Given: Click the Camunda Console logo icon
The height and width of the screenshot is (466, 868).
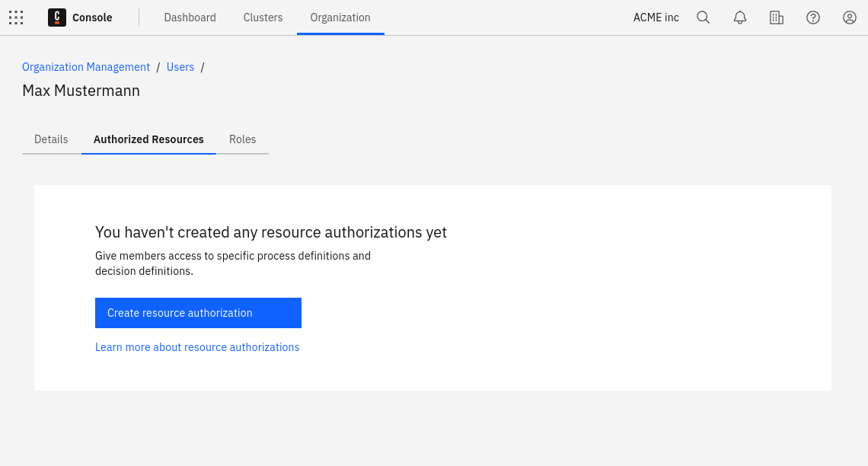Looking at the screenshot, I should tap(57, 18).
